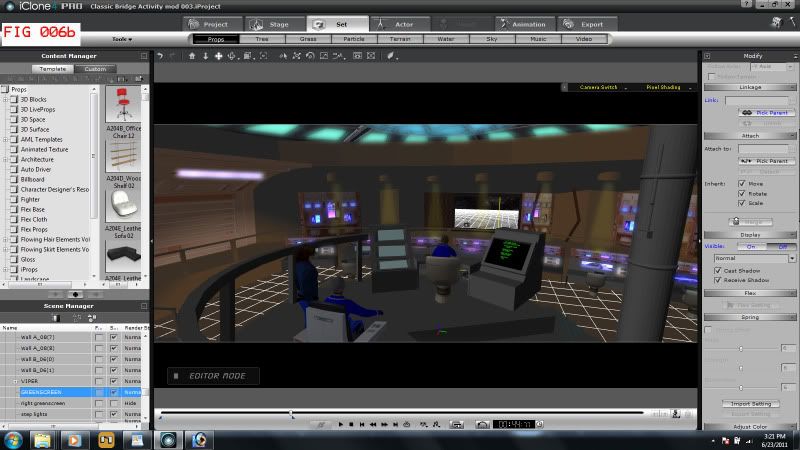Click Pick Parent under Attach

coord(766,161)
